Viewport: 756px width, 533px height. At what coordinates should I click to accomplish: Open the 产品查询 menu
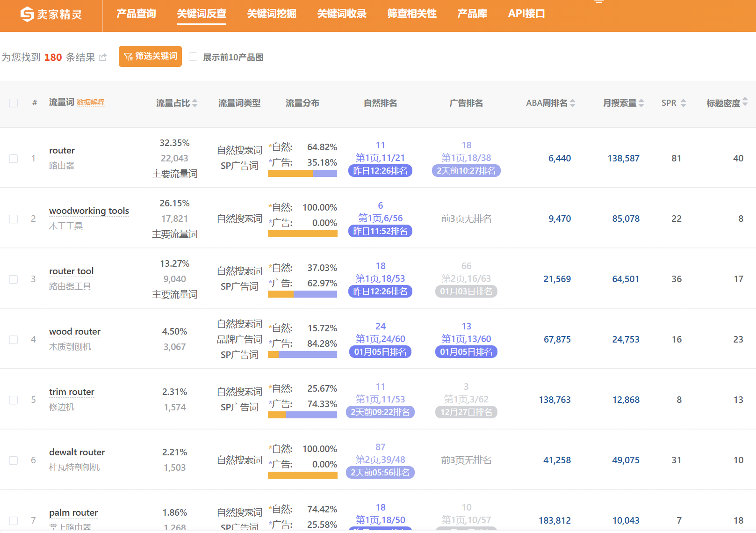[x=136, y=14]
